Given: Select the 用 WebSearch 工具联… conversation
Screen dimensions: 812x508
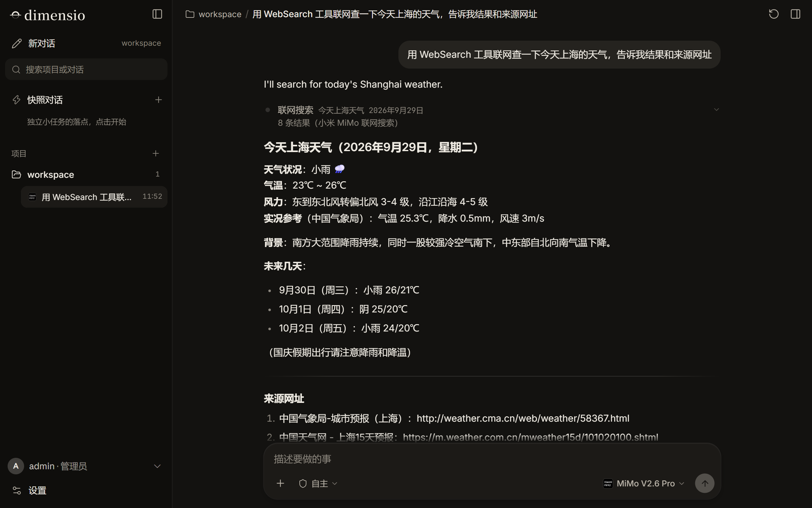Looking at the screenshot, I should click(94, 197).
